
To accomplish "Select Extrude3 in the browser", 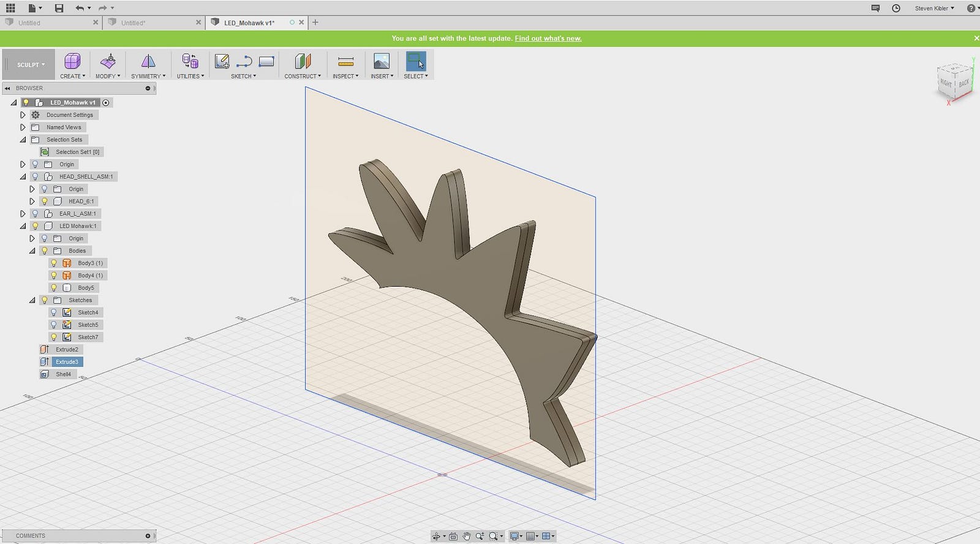I will tap(67, 361).
